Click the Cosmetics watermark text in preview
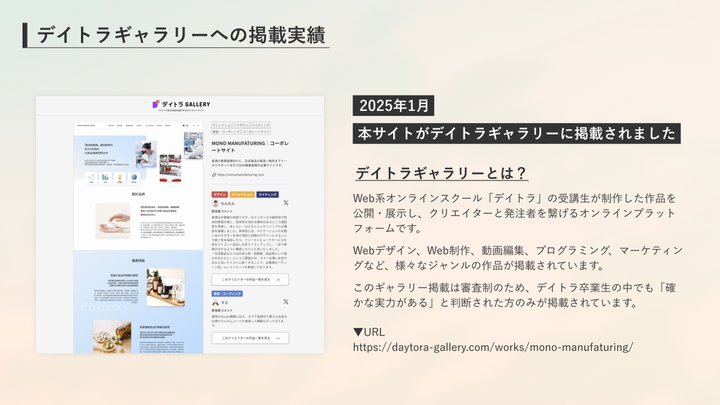 [x=104, y=307]
